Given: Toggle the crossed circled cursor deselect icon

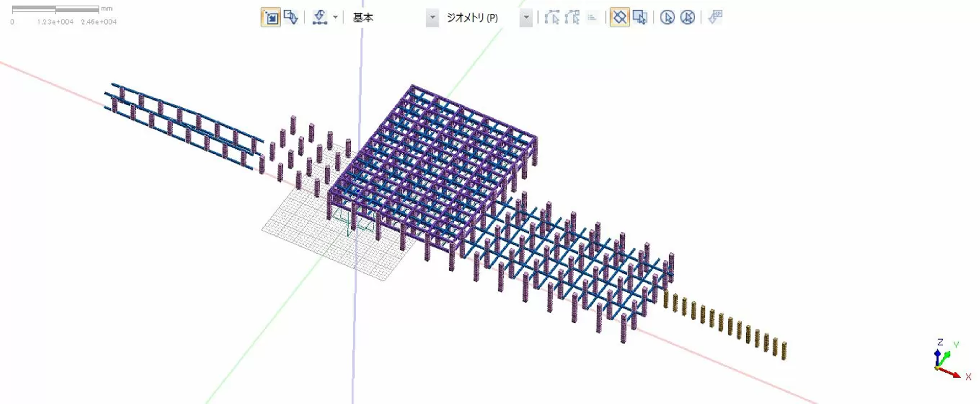Looking at the screenshot, I should tap(688, 18).
